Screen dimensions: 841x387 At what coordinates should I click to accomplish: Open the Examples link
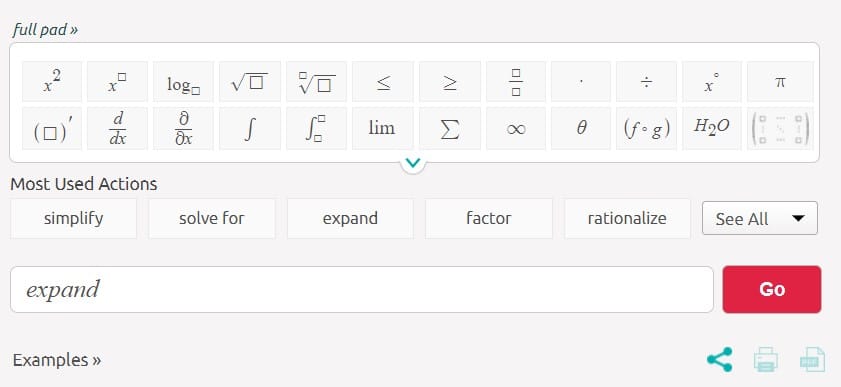pos(57,360)
